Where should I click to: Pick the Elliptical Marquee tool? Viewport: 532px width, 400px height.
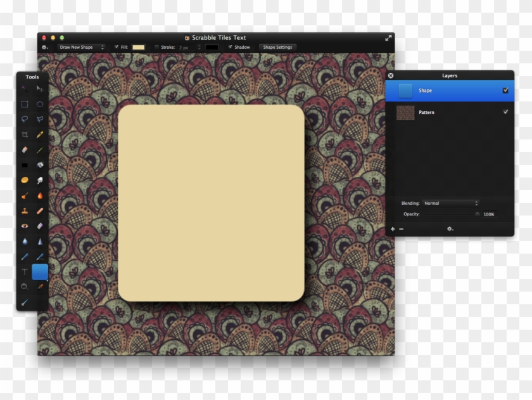[40, 104]
